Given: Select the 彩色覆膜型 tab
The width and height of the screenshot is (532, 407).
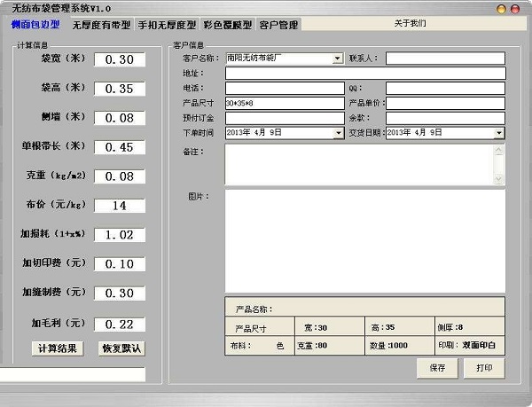Looking at the screenshot, I should tap(228, 25).
